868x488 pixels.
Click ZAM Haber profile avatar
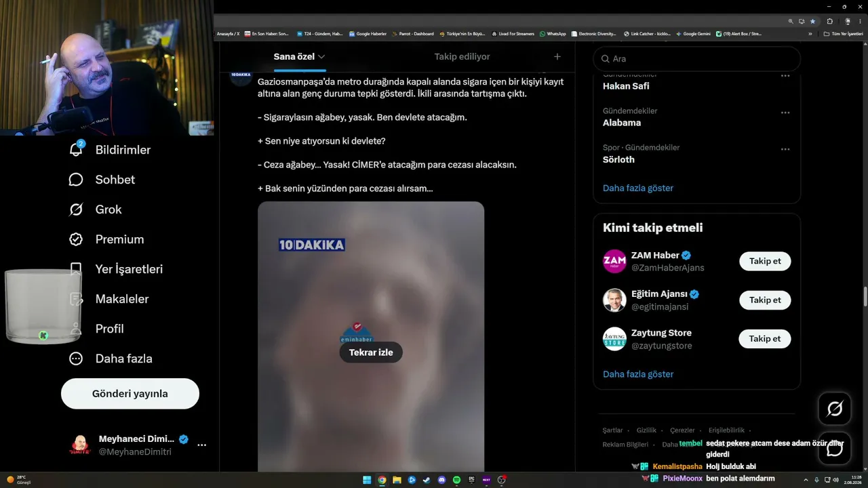click(614, 262)
